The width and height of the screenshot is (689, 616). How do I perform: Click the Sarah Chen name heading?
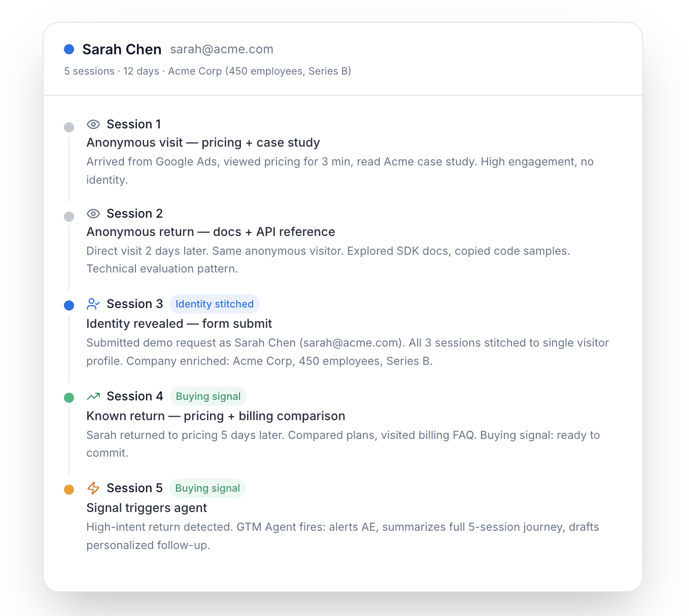pyautogui.click(x=122, y=49)
